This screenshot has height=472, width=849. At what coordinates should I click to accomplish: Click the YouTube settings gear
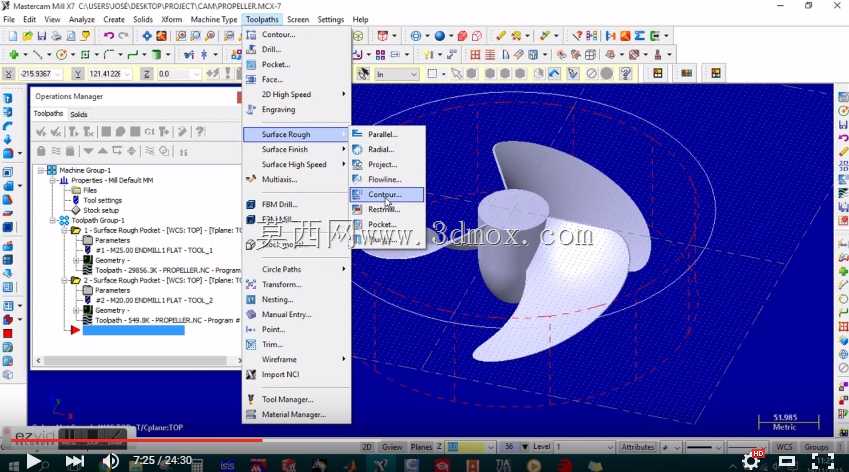pos(750,461)
